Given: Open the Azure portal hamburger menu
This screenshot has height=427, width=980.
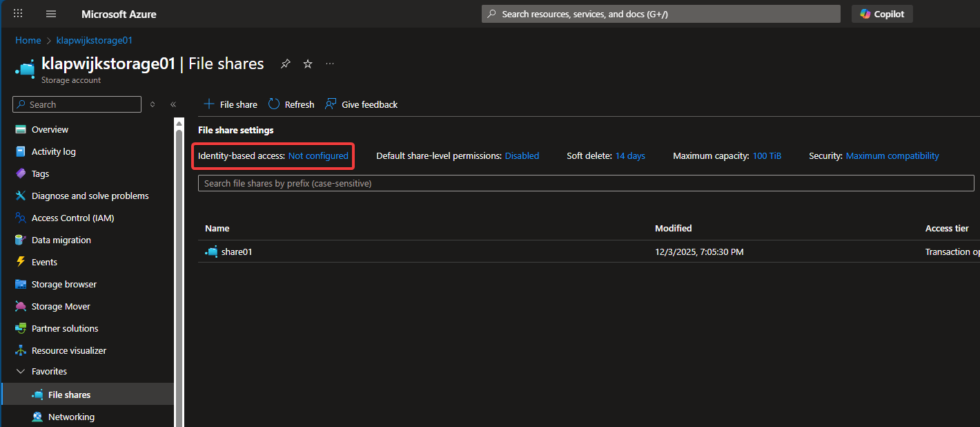Looking at the screenshot, I should 51,14.
